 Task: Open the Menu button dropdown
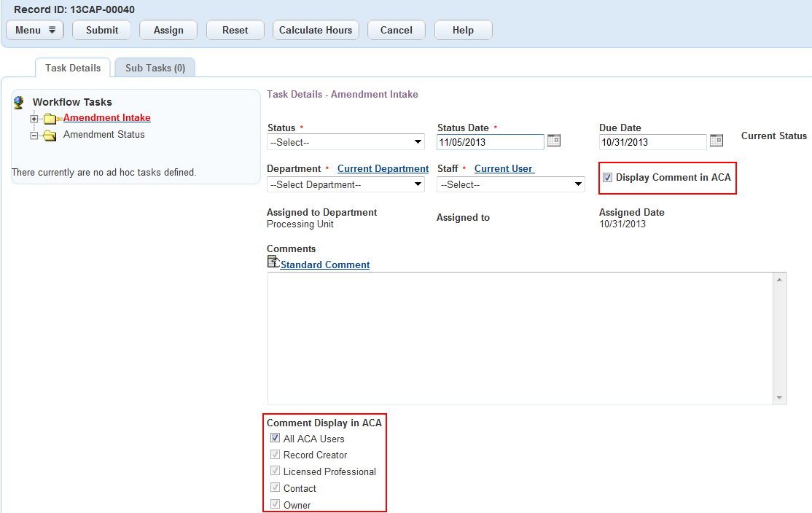pos(35,30)
